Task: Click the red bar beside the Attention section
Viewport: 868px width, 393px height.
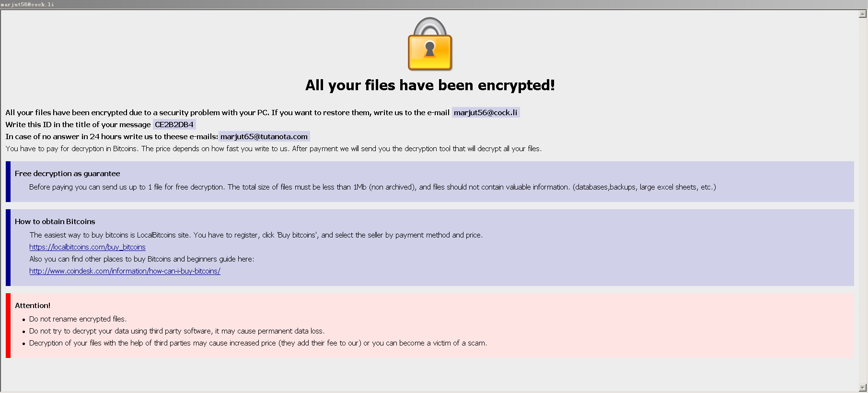Action: tap(8, 325)
